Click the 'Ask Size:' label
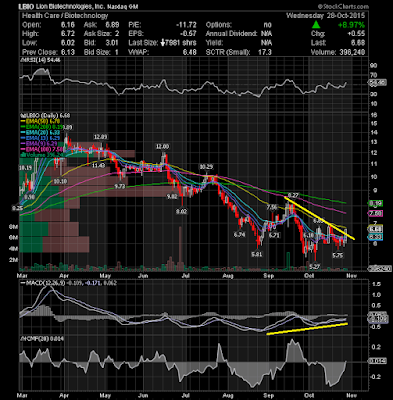 pyautogui.click(x=97, y=34)
